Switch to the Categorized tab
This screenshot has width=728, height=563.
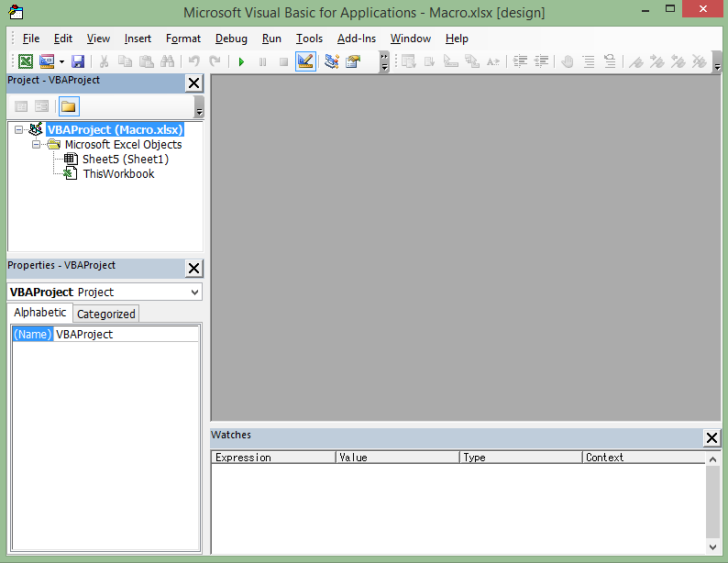coord(106,315)
